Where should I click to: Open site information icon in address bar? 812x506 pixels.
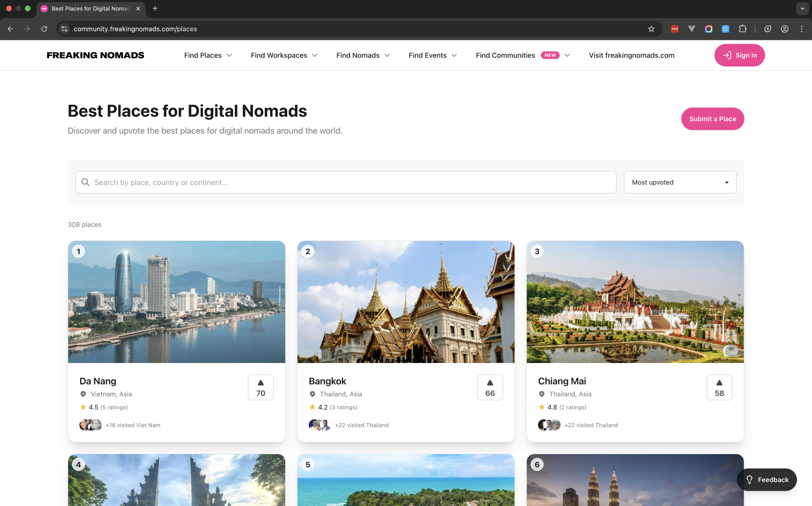click(x=64, y=29)
